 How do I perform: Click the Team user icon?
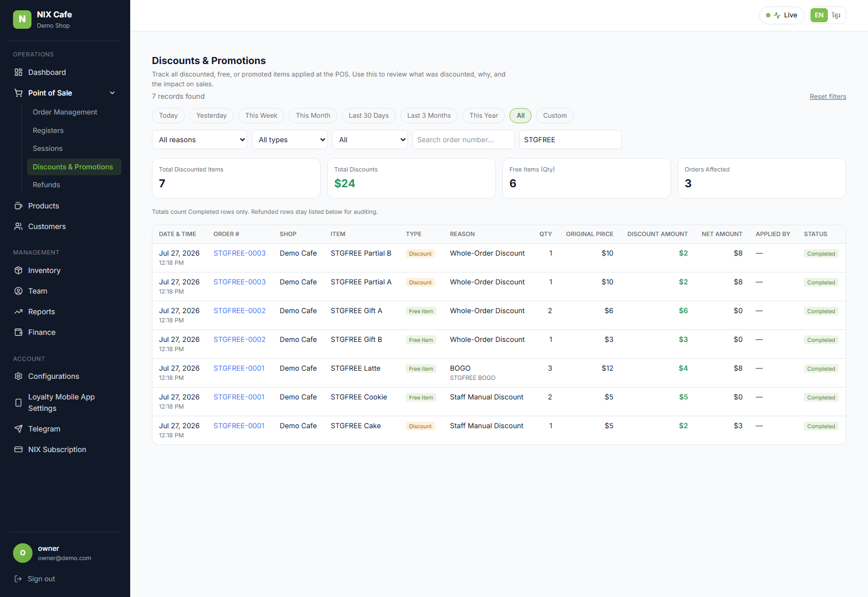(18, 291)
